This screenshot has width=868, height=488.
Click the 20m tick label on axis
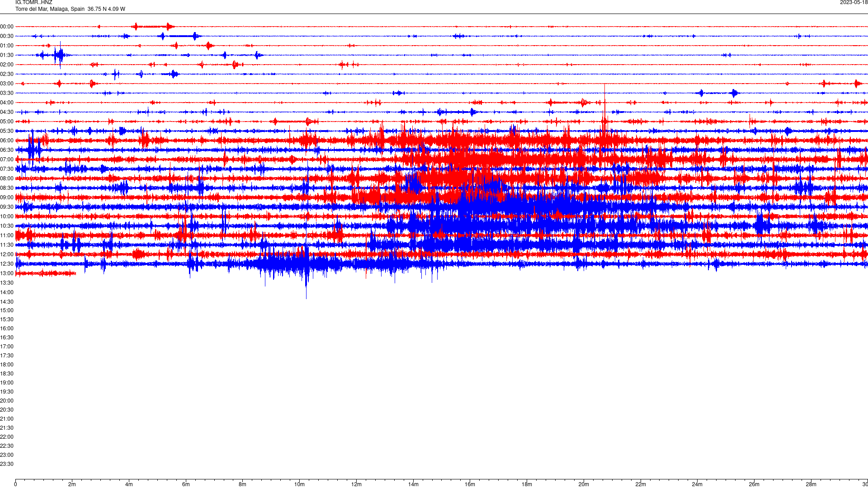click(x=584, y=484)
